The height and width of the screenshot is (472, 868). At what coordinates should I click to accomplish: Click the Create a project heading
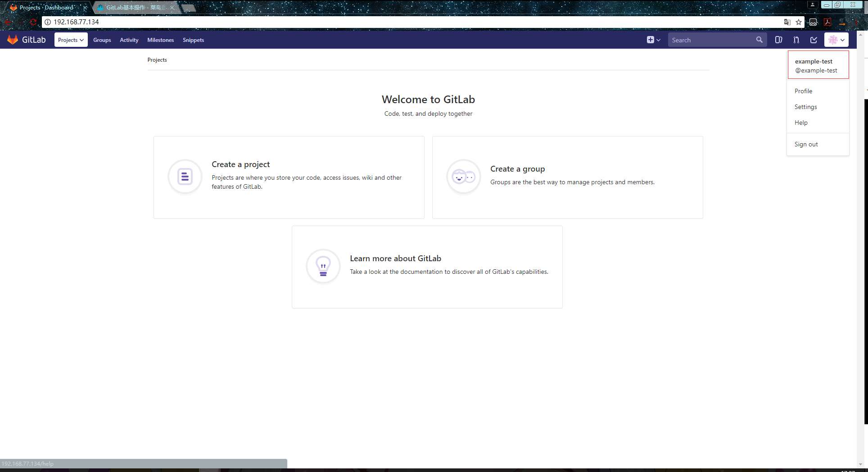point(241,164)
